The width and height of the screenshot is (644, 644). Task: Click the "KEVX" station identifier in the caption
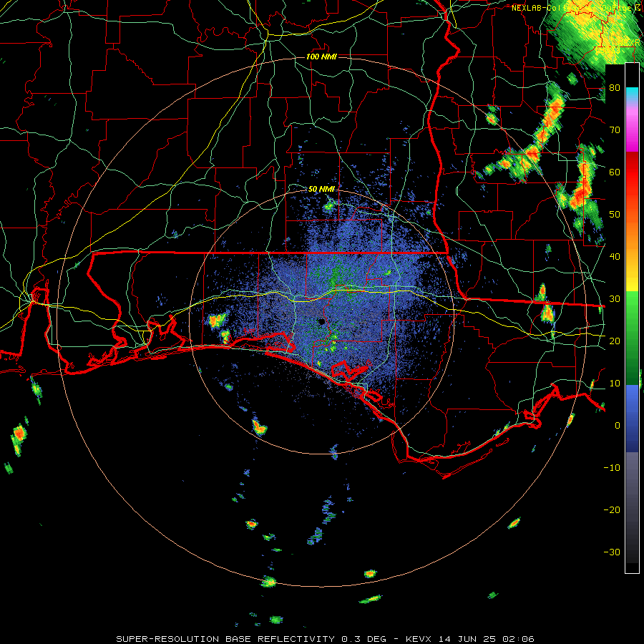click(419, 639)
